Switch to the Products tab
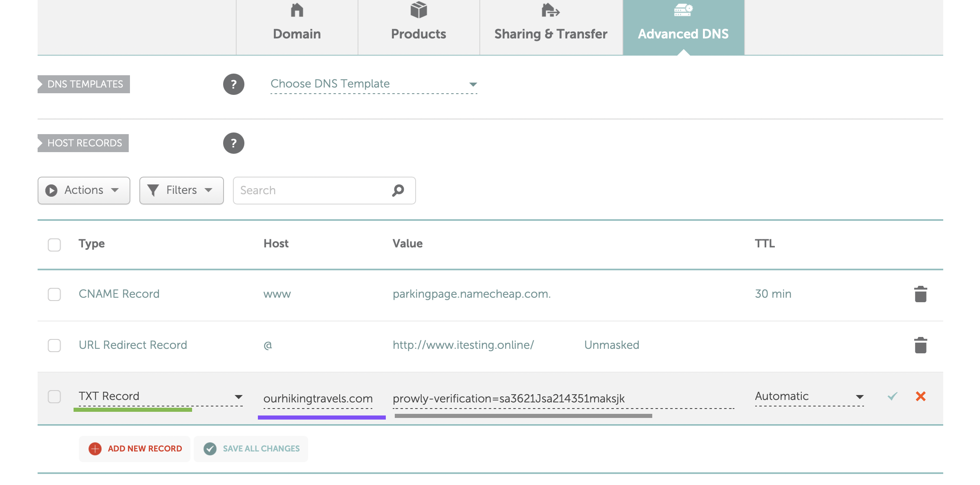Image resolution: width=980 pixels, height=485 pixels. click(x=418, y=27)
